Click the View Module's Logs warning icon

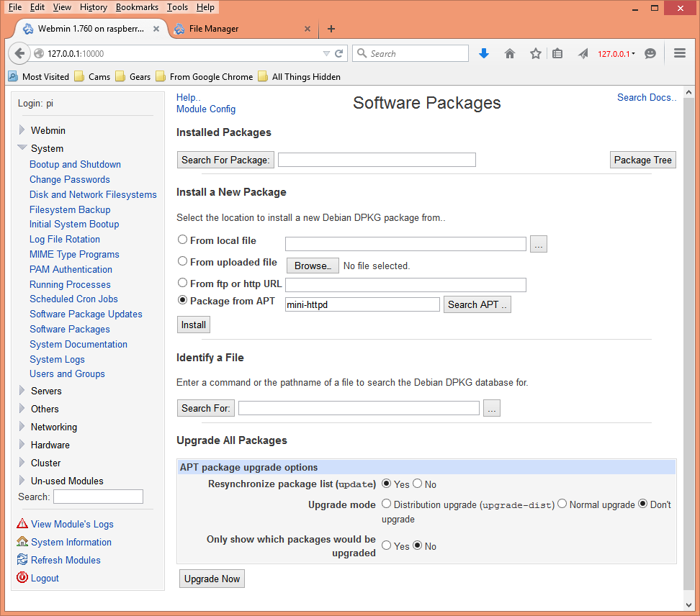[x=22, y=524]
